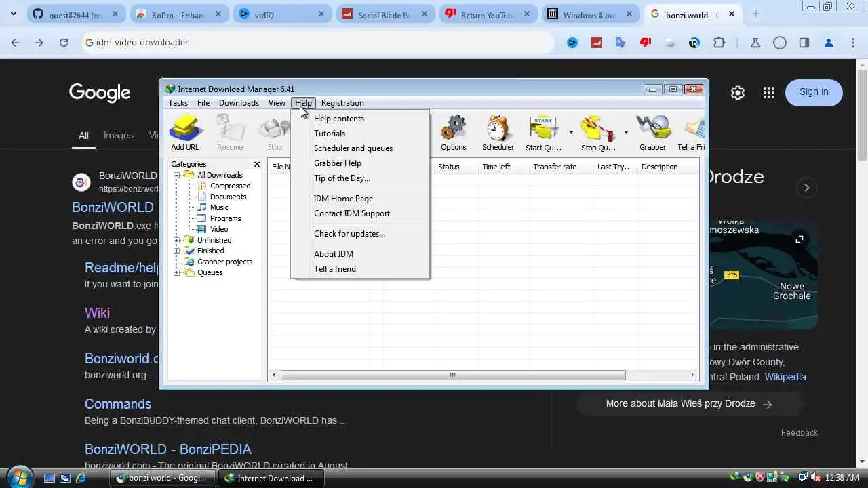Choose Tutorials from the Help menu
The height and width of the screenshot is (488, 868).
[x=360, y=134]
